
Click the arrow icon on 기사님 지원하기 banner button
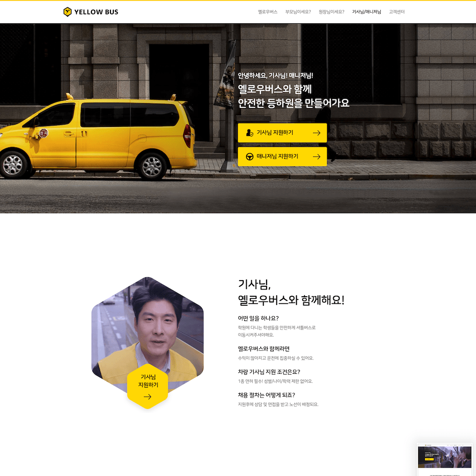[317, 133]
